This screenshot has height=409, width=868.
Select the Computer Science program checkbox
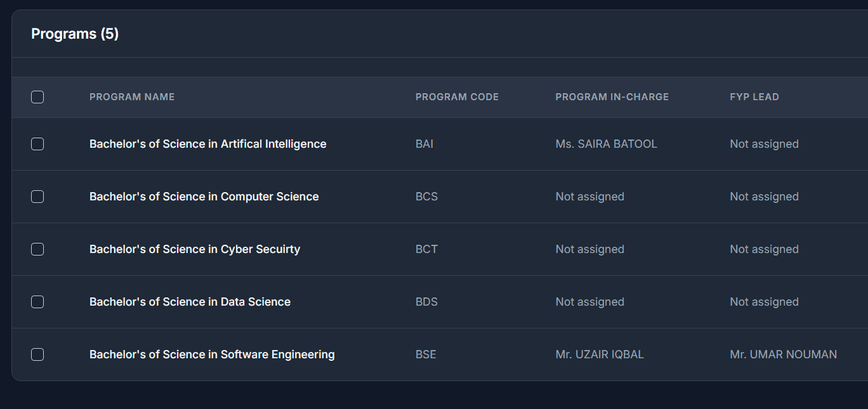pos(37,197)
